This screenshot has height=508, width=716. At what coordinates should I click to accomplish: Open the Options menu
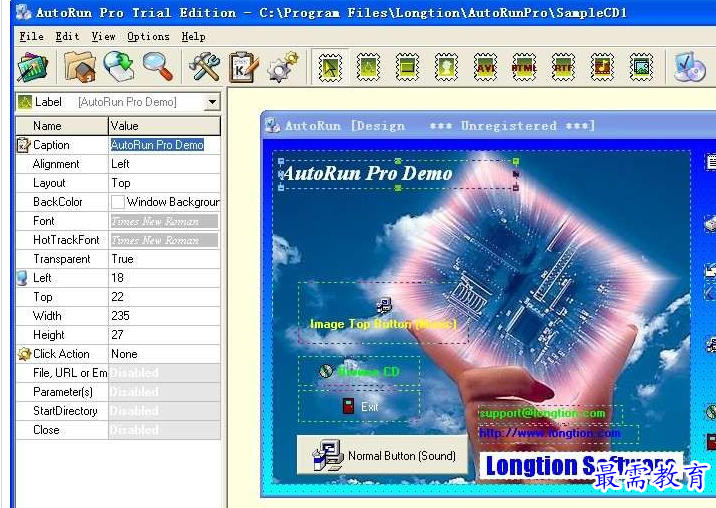[x=148, y=37]
